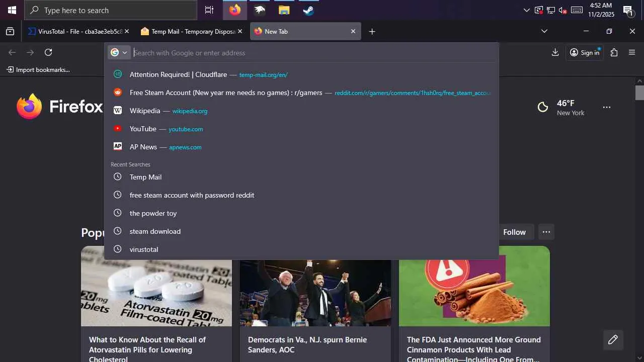Viewport: 644px width, 362px height.
Task: Open the taskbar clock and date
Action: 601,10
